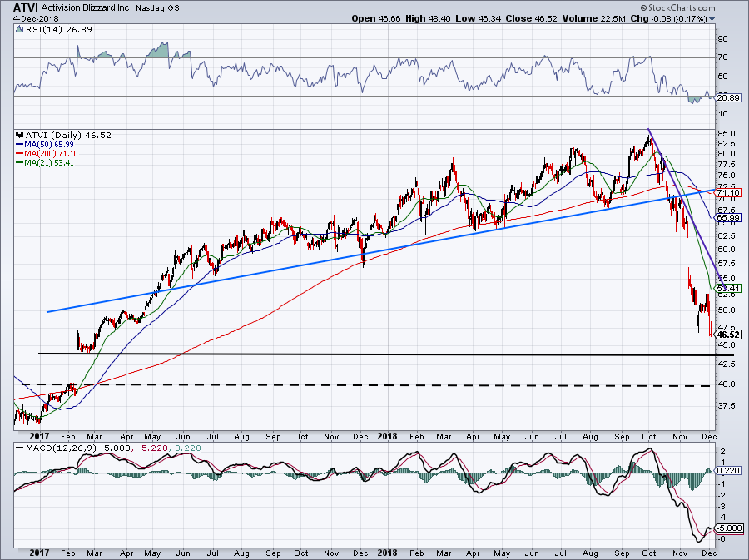Click the 85.0 label on the price axis
The image size is (749, 560).
click(726, 133)
